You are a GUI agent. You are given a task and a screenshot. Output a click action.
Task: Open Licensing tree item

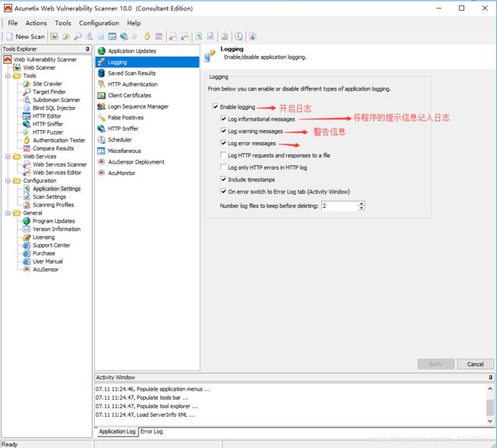click(x=44, y=237)
